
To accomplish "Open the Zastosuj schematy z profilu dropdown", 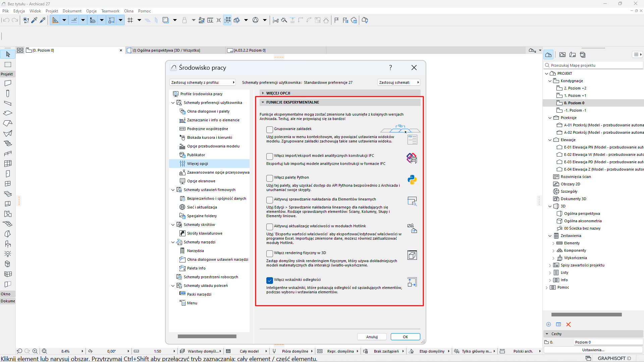I will click(202, 82).
